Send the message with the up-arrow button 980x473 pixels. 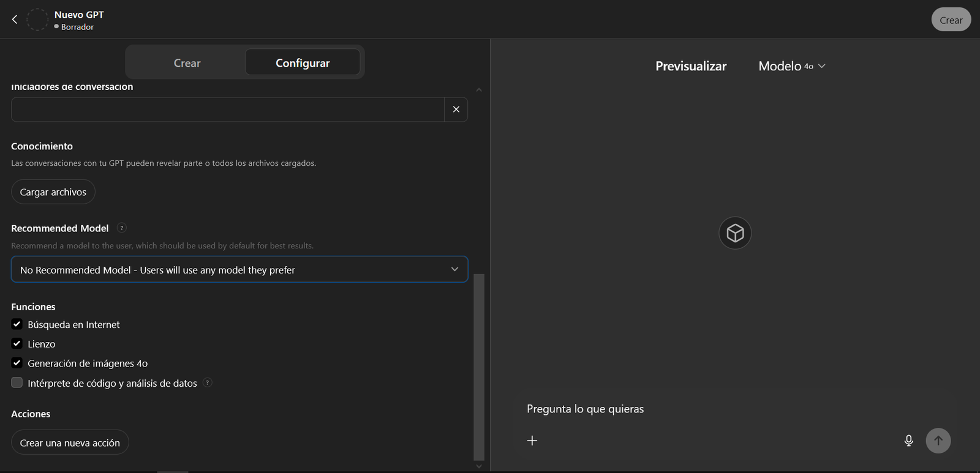coord(938,441)
